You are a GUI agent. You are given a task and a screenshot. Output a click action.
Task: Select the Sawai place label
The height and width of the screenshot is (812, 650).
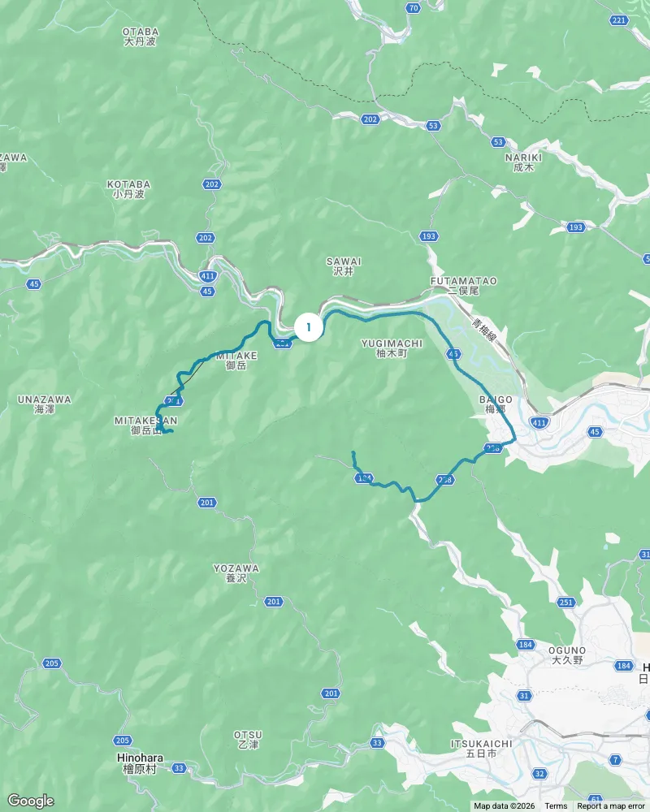coord(344,266)
